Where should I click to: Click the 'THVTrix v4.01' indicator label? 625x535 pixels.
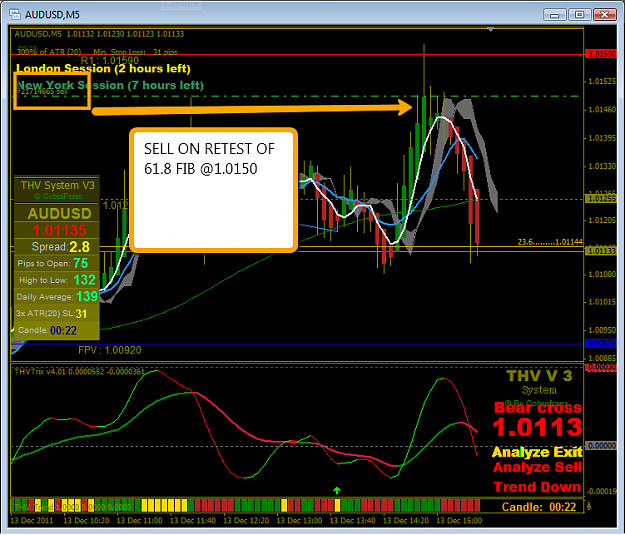click(x=79, y=372)
